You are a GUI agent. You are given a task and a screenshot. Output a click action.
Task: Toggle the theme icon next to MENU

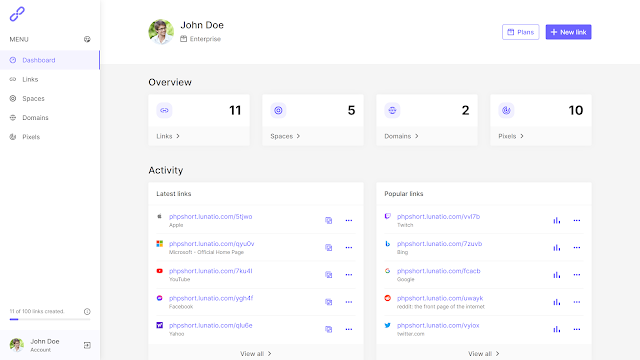pos(87,39)
